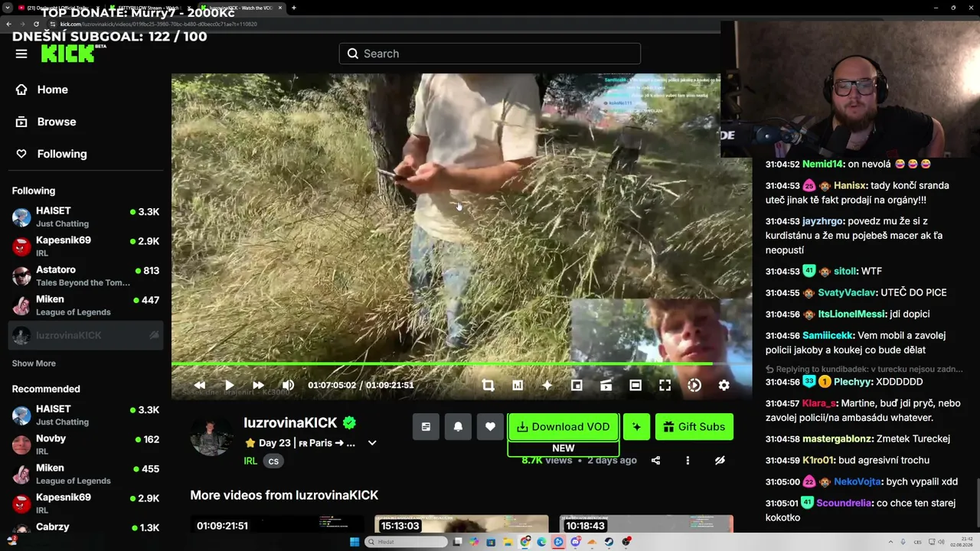Screen dimensions: 980x551
Task: Click the cast clapper icon in player
Action: click(606, 386)
